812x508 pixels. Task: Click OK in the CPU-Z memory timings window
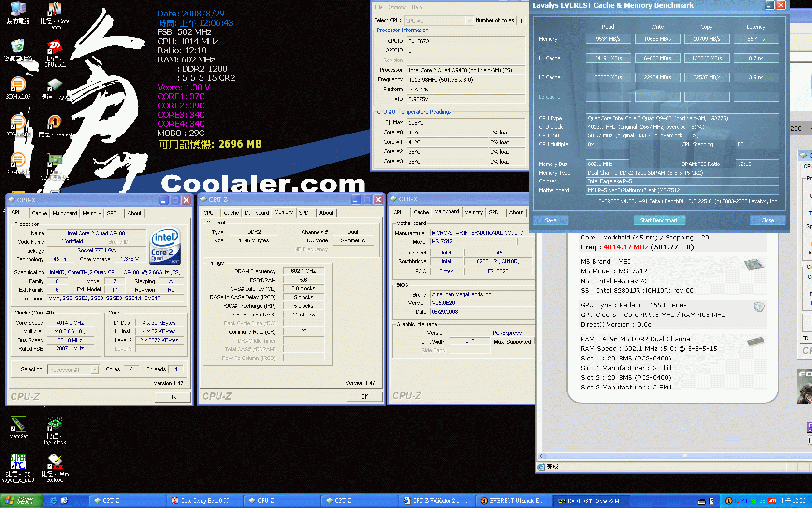click(x=364, y=396)
